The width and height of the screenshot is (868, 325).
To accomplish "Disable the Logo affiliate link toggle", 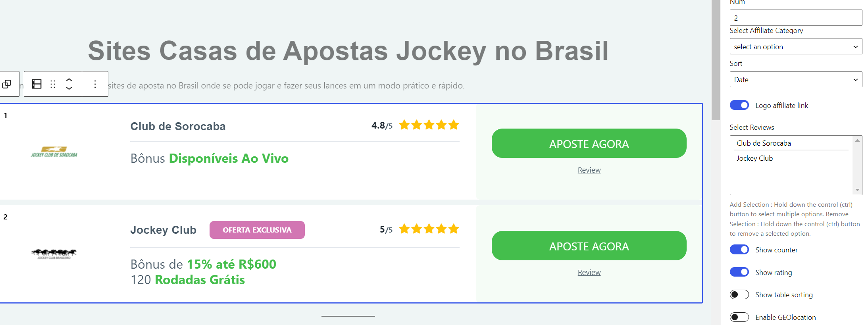I will [x=739, y=105].
